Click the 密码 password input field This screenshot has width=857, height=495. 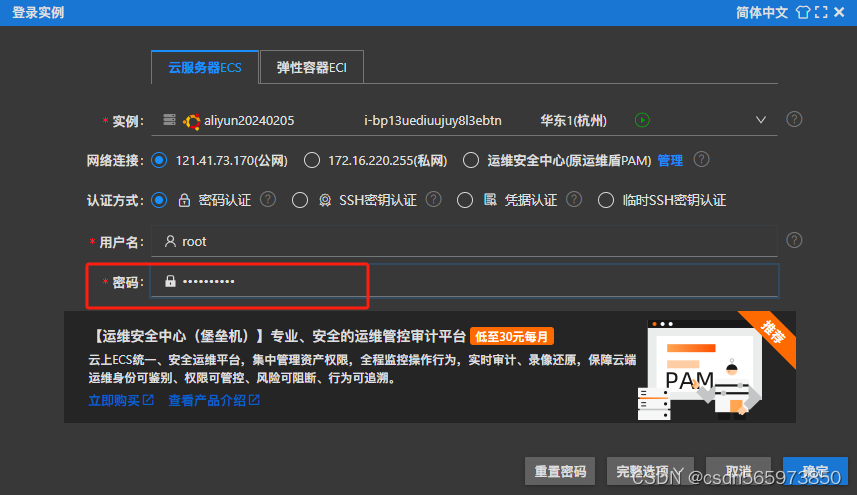point(464,281)
